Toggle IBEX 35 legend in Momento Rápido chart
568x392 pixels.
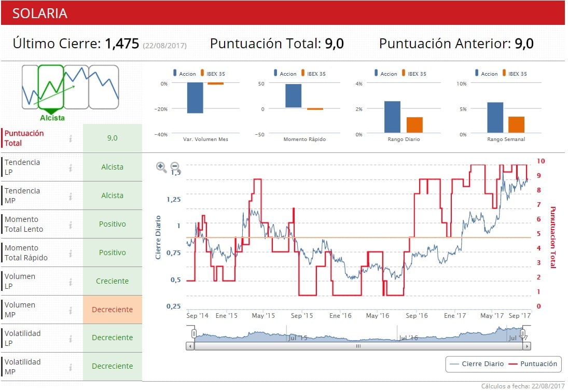314,74
